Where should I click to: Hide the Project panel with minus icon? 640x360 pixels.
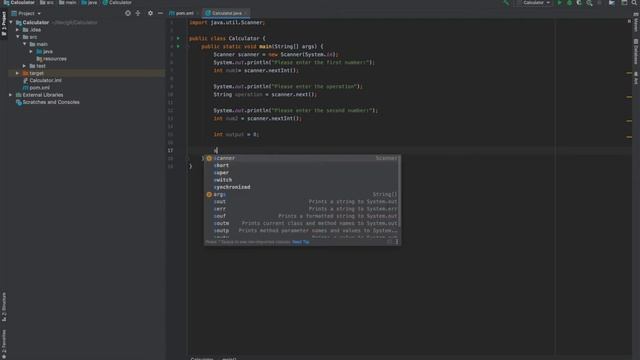tap(160, 13)
